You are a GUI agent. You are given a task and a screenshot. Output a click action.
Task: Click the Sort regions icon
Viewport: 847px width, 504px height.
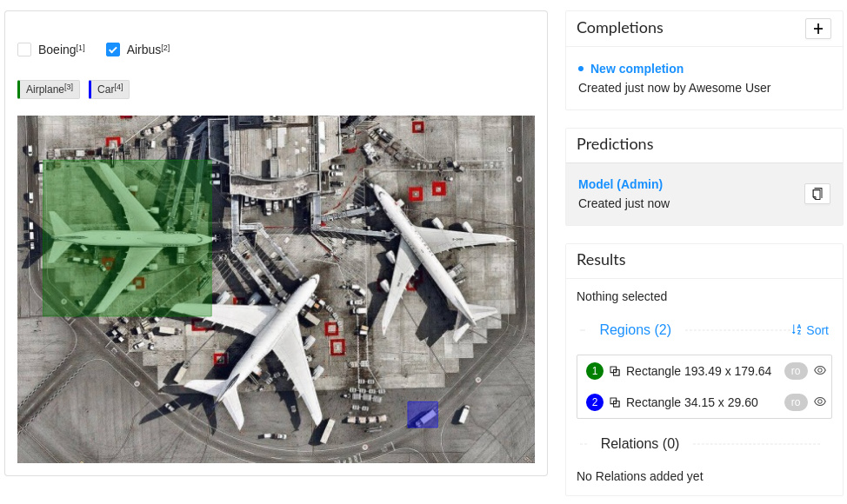pyautogui.click(x=797, y=329)
